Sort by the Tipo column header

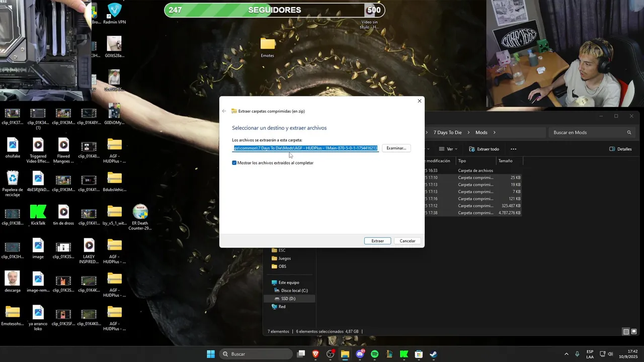(x=476, y=161)
